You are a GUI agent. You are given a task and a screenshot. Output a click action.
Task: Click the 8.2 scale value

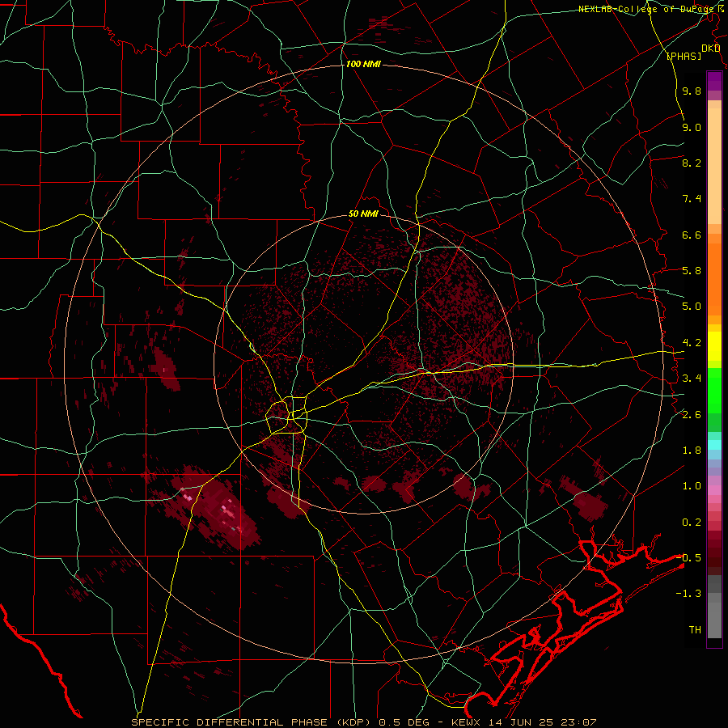692,163
